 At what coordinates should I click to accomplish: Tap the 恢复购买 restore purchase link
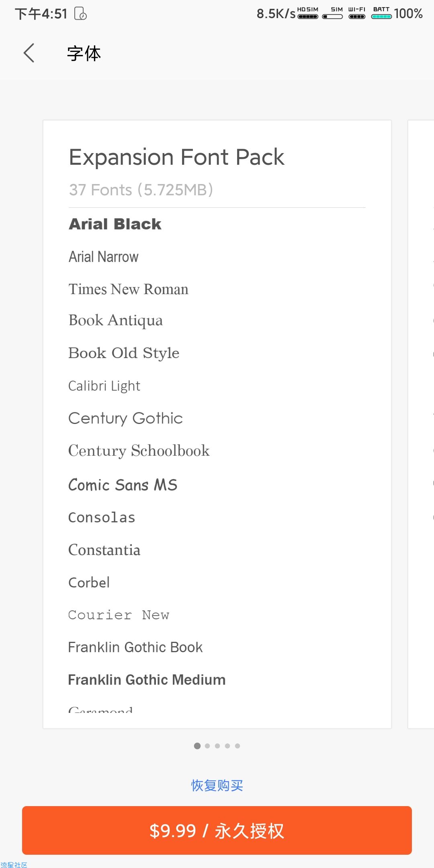217,785
